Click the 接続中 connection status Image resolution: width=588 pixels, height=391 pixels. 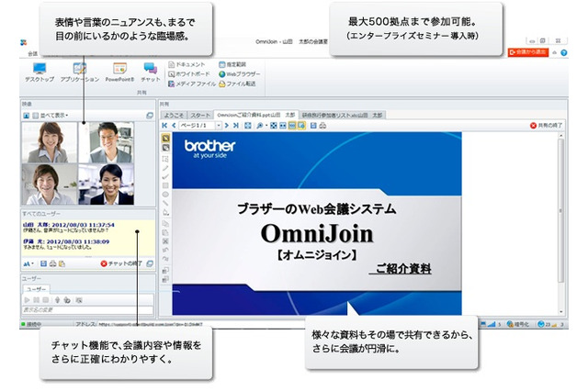point(31,324)
